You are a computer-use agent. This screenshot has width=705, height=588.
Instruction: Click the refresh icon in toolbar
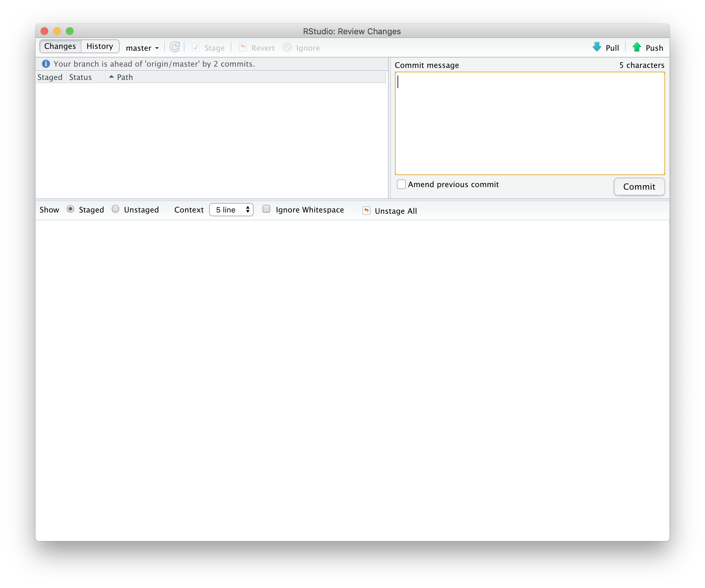tap(175, 47)
